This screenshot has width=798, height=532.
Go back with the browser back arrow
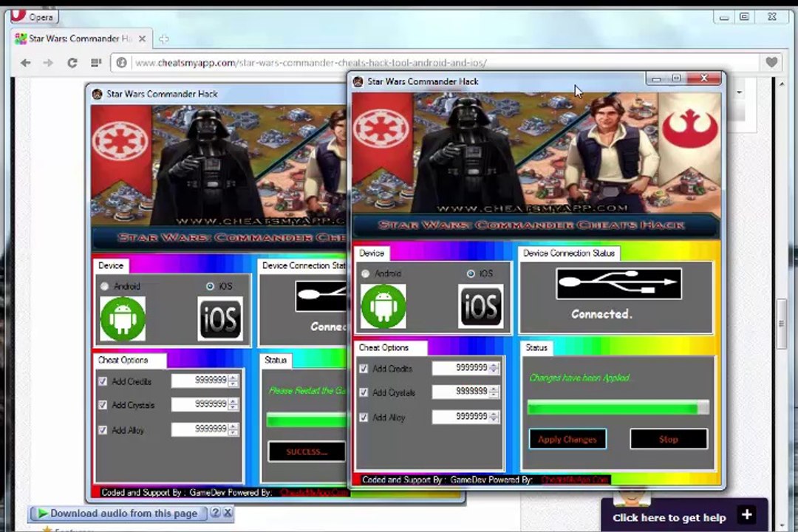tap(25, 63)
